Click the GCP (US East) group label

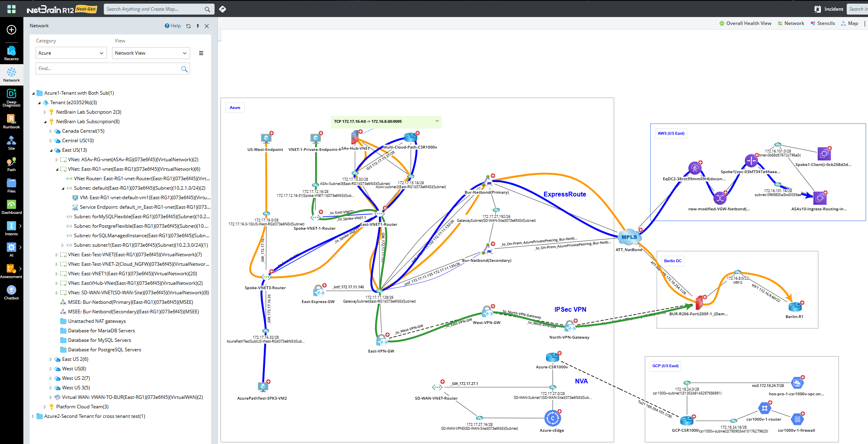[665, 366]
